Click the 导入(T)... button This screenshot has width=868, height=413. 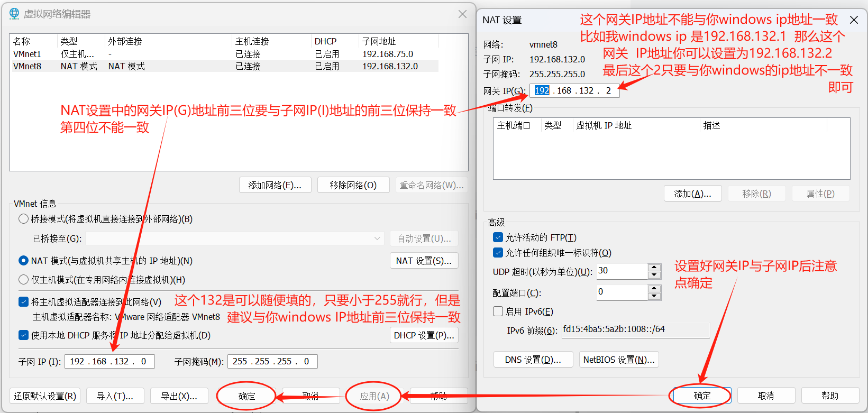(115, 396)
